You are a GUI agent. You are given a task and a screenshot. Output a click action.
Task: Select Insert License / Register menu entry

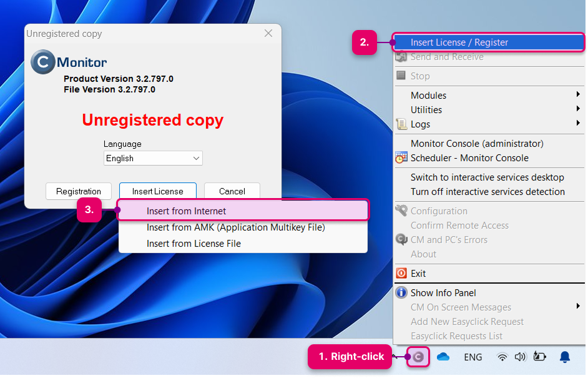488,42
